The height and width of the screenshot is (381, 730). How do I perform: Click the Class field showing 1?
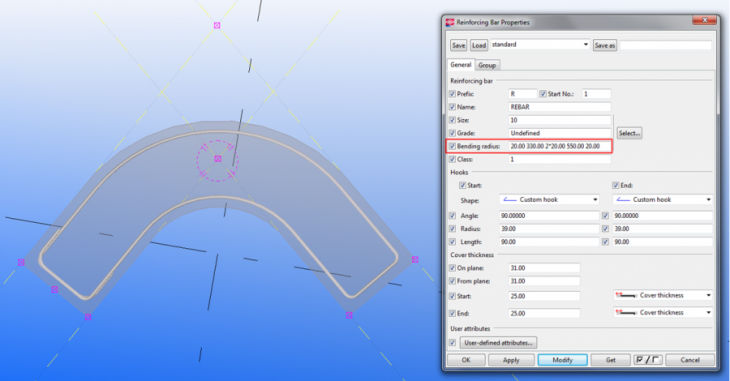560,159
